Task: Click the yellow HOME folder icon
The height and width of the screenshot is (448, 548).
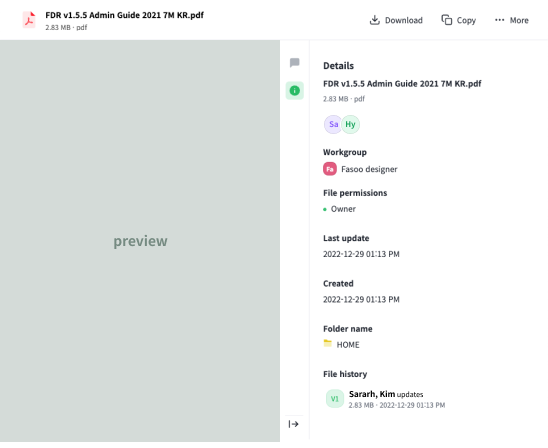Action: (327, 343)
